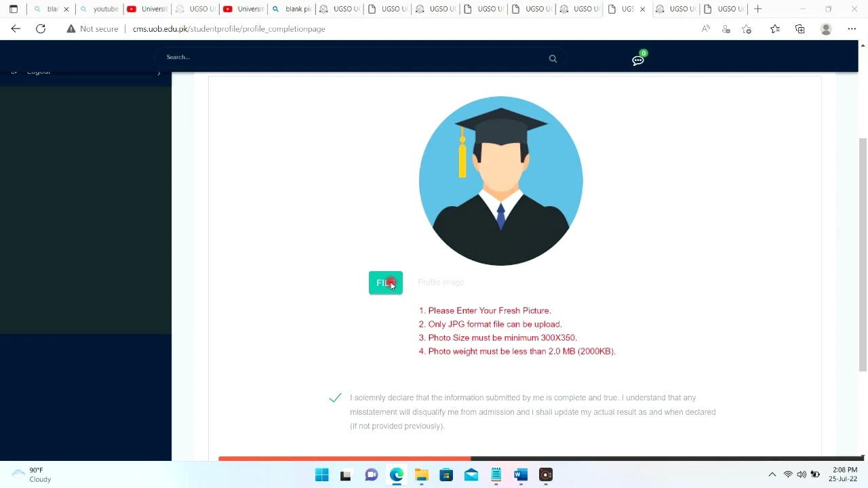Open the browser Settings and more menu
868x488 pixels.
(852, 29)
